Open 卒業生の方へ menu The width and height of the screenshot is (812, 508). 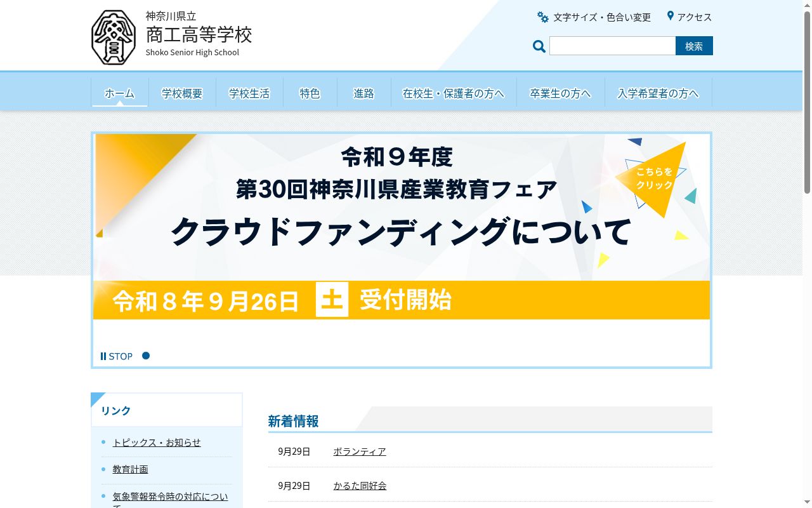coord(560,93)
